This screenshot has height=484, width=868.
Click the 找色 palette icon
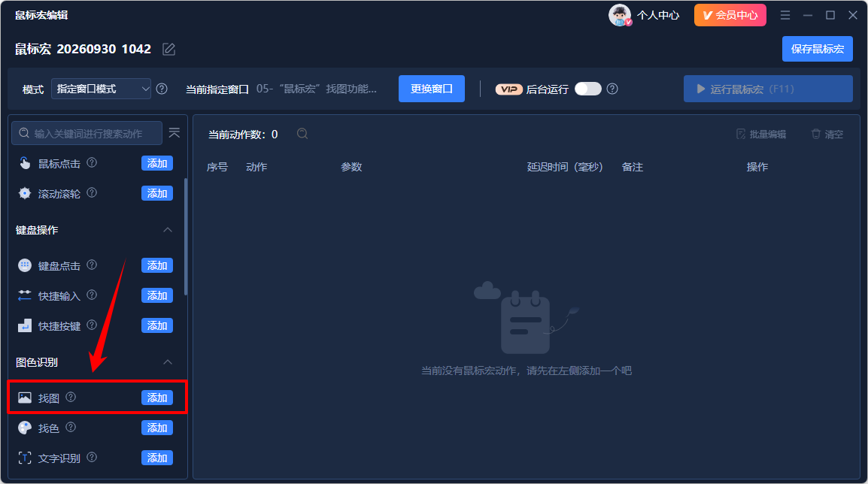click(25, 428)
